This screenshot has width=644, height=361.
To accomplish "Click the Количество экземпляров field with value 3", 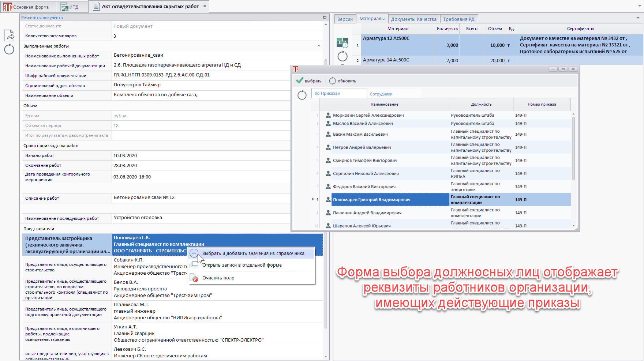I will (x=217, y=36).
